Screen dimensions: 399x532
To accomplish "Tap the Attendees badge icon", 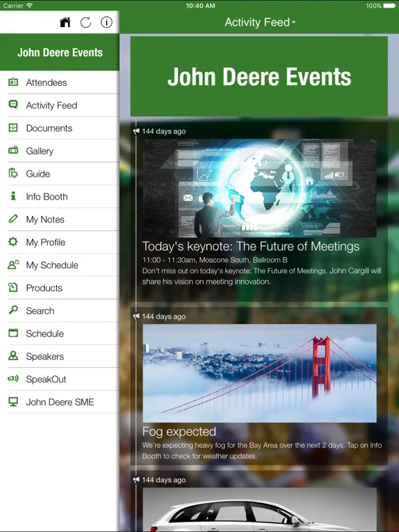I will click(x=13, y=82).
